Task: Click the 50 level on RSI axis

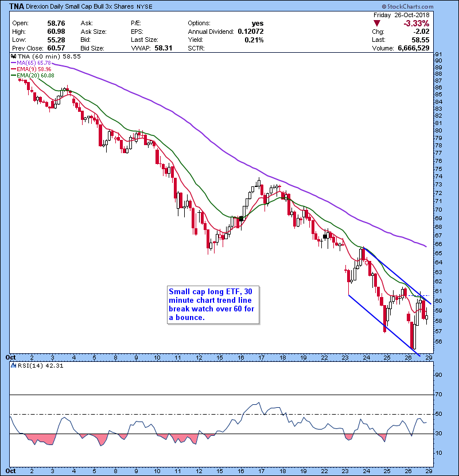Action: pos(439,414)
